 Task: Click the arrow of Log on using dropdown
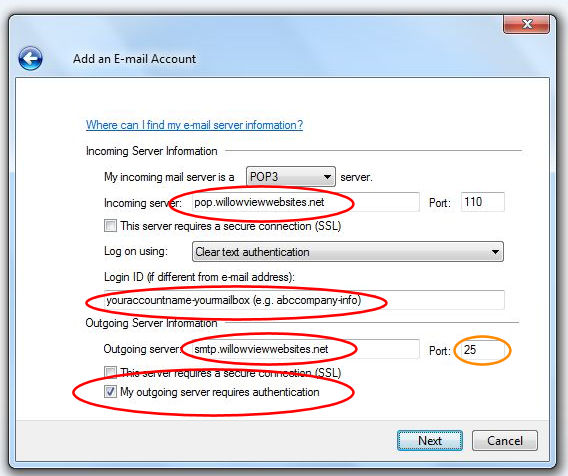coord(495,252)
